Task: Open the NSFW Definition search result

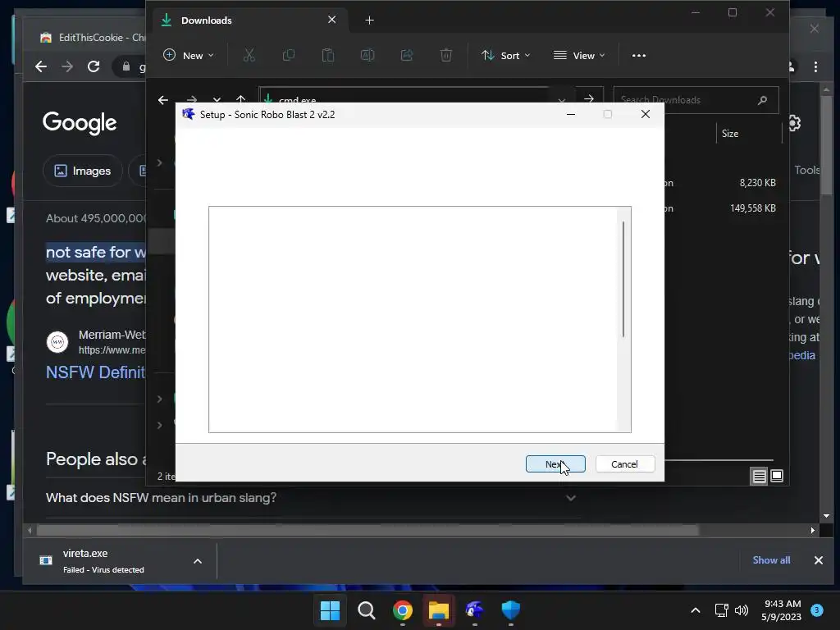Action: [x=95, y=372]
